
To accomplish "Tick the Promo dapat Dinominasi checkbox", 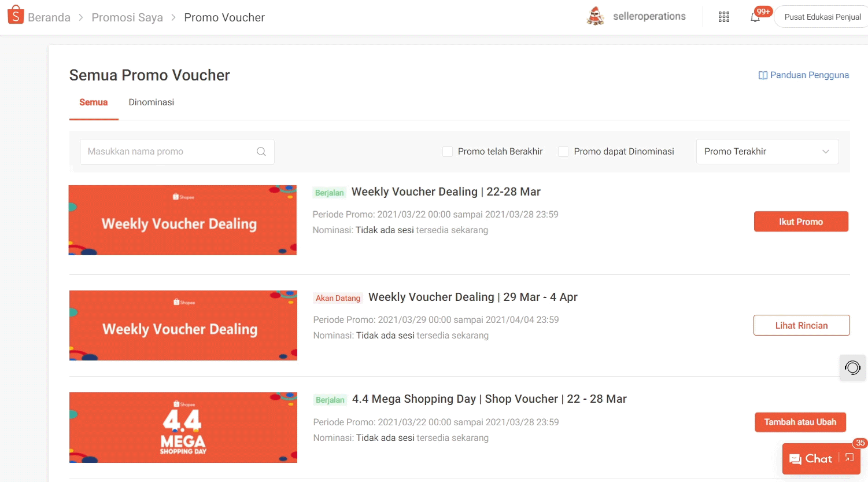I will point(563,152).
